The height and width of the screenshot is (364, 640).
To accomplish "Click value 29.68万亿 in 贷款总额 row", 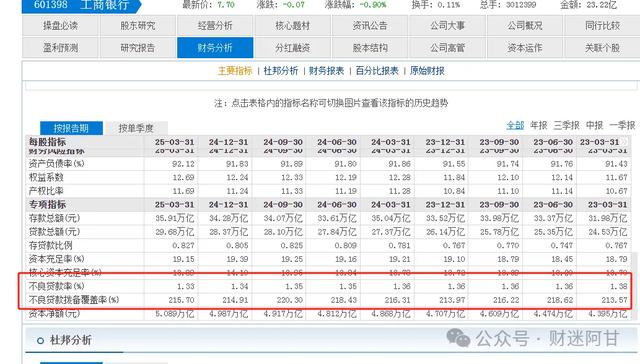I will point(175,232).
